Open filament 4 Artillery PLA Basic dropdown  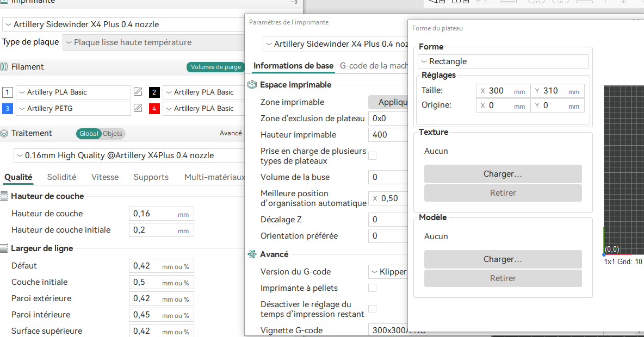click(x=204, y=109)
